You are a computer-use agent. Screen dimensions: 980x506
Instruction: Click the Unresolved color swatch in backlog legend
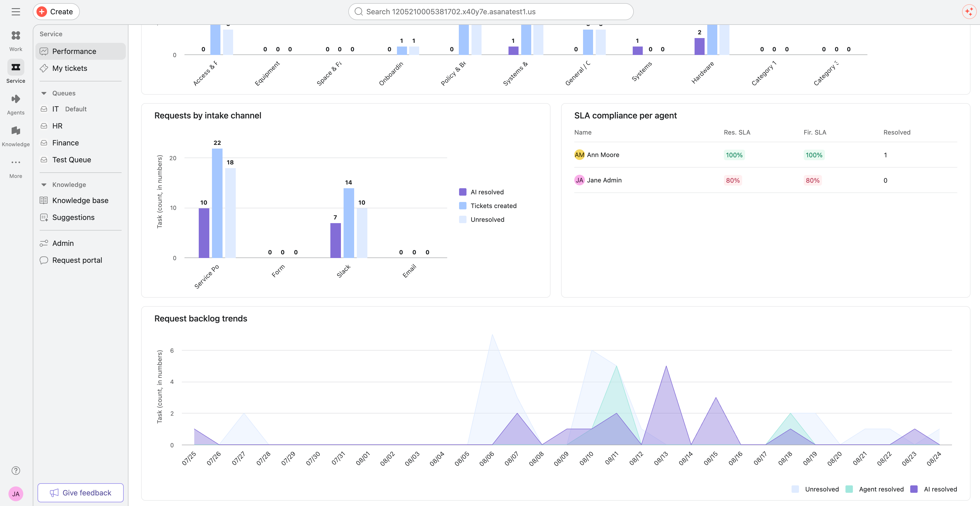[x=795, y=489]
